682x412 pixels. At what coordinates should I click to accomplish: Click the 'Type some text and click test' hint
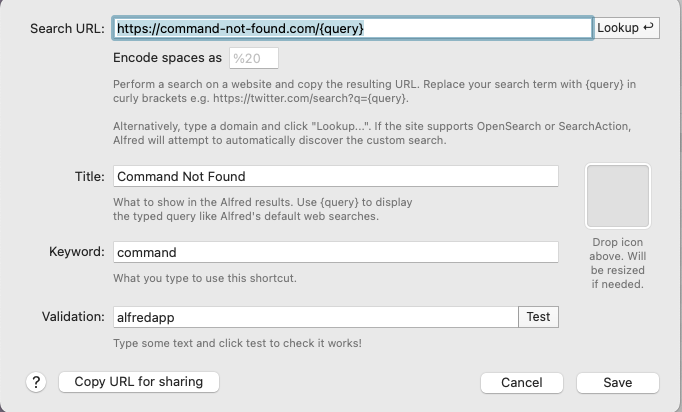pos(237,344)
